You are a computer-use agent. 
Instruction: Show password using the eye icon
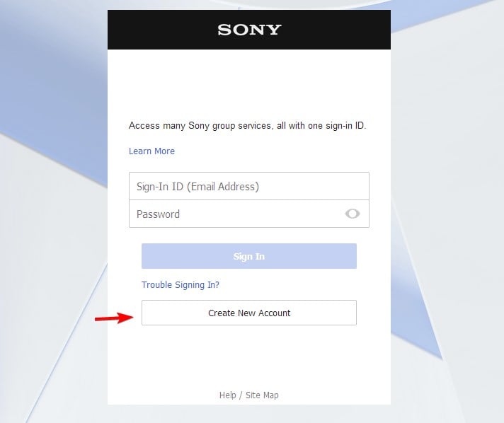coord(353,214)
